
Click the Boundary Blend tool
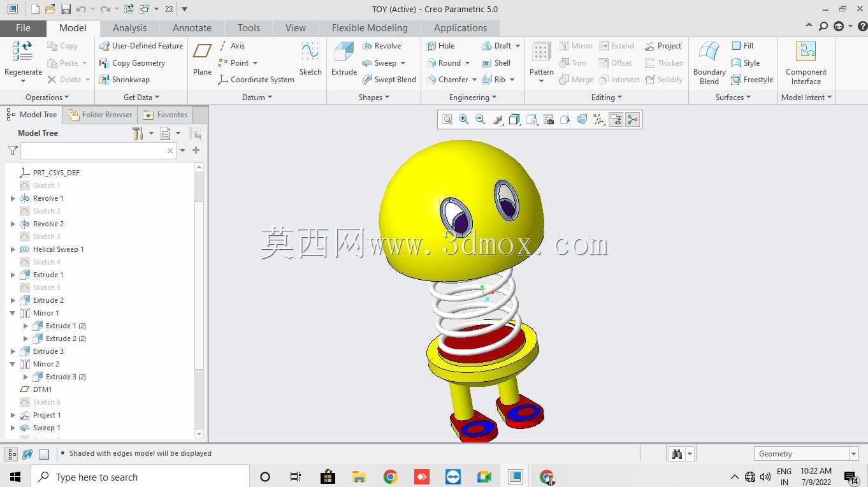(x=709, y=63)
